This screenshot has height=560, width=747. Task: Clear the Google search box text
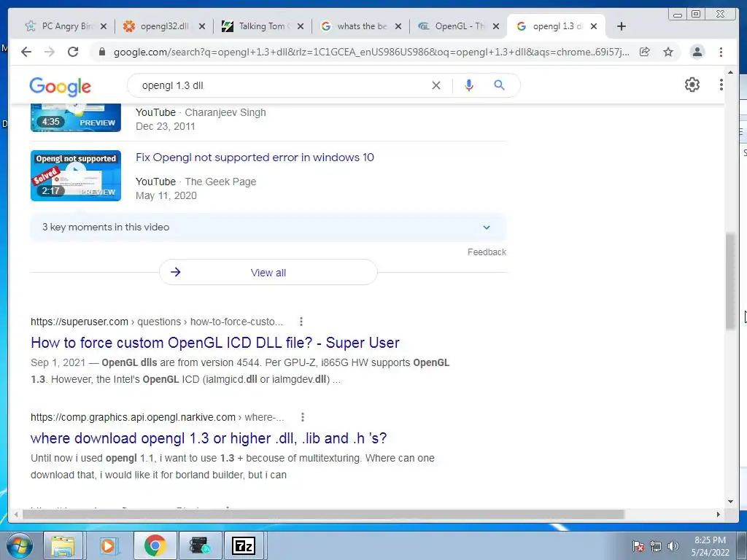(x=436, y=85)
